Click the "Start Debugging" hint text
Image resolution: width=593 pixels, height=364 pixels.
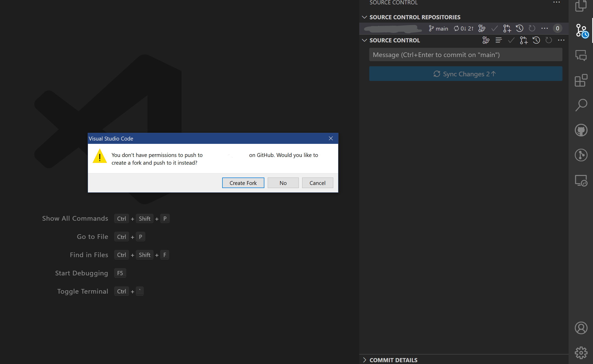coord(82,273)
